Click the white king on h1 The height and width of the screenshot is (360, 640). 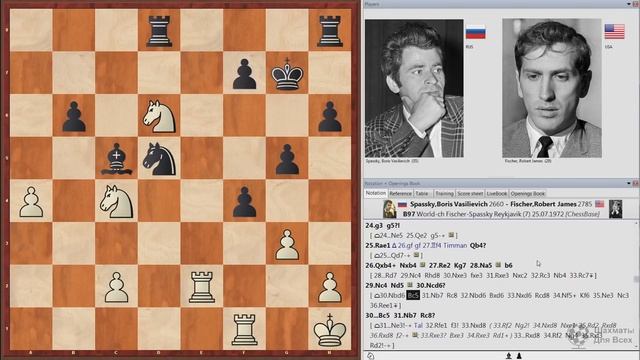(330, 330)
